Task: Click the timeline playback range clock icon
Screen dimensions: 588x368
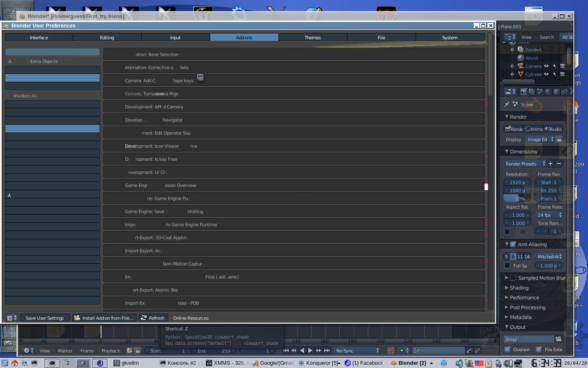Action: click(129, 350)
